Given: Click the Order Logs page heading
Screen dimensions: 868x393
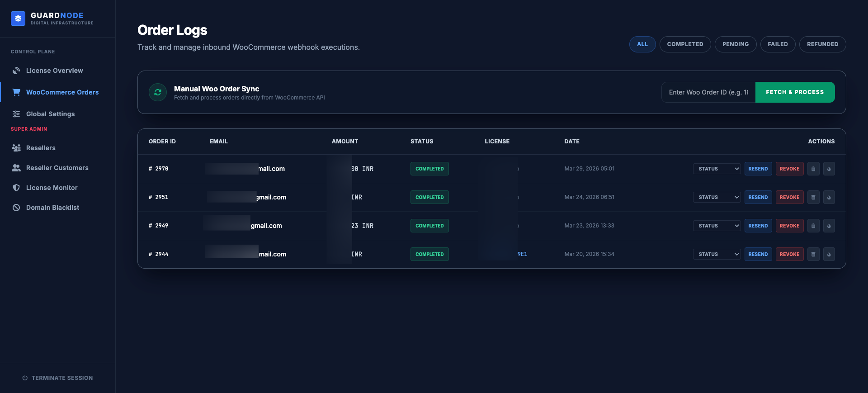Looking at the screenshot, I should (172, 30).
